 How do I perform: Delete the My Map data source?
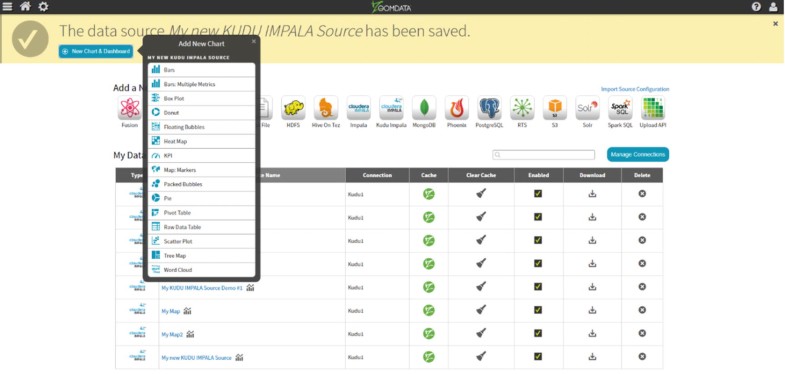point(642,310)
